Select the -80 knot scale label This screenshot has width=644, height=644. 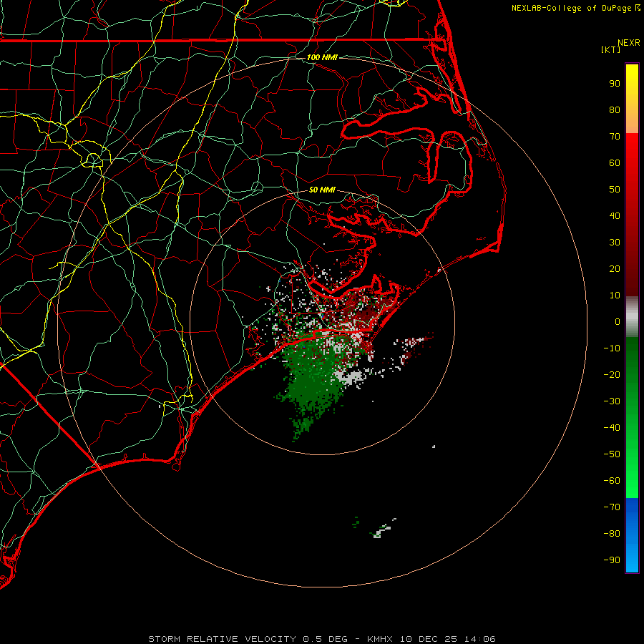click(612, 534)
